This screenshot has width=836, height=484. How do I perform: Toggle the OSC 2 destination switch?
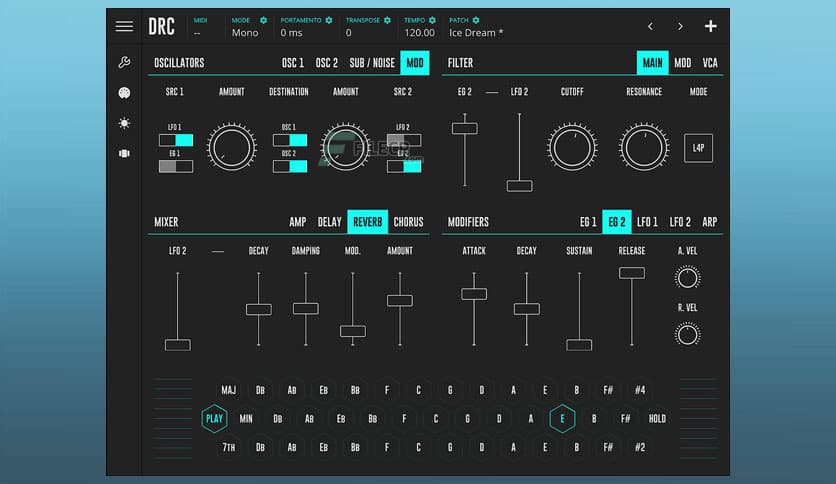tap(290, 166)
